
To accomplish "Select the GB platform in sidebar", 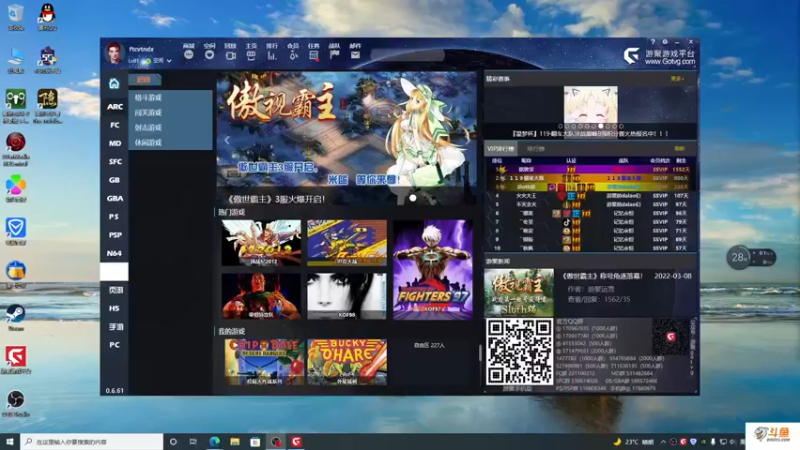I will pyautogui.click(x=115, y=180).
